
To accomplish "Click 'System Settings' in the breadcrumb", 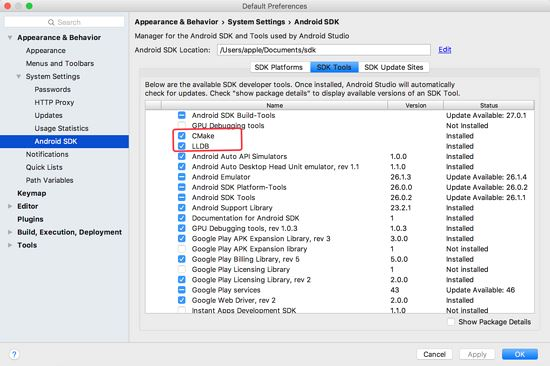I will (x=256, y=22).
